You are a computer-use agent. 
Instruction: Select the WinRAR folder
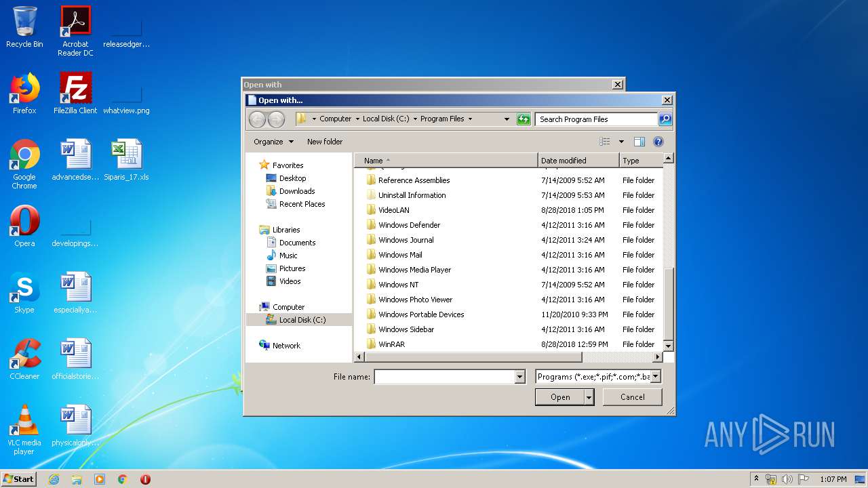click(x=391, y=344)
